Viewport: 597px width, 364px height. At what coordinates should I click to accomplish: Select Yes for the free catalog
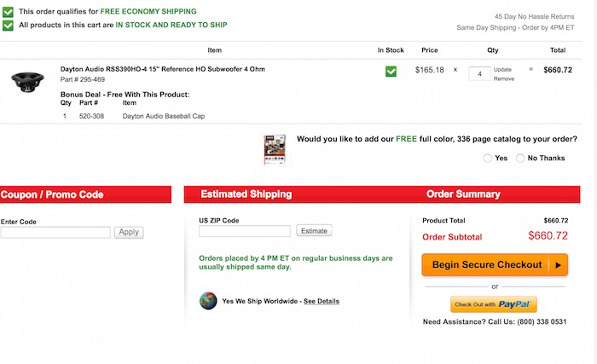487,158
